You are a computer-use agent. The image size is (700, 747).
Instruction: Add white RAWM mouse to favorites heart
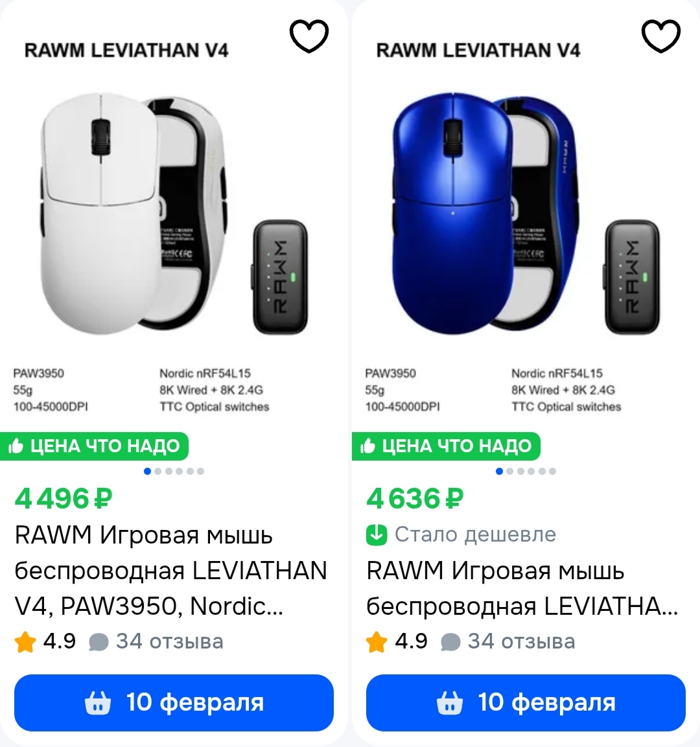pyautogui.click(x=309, y=36)
